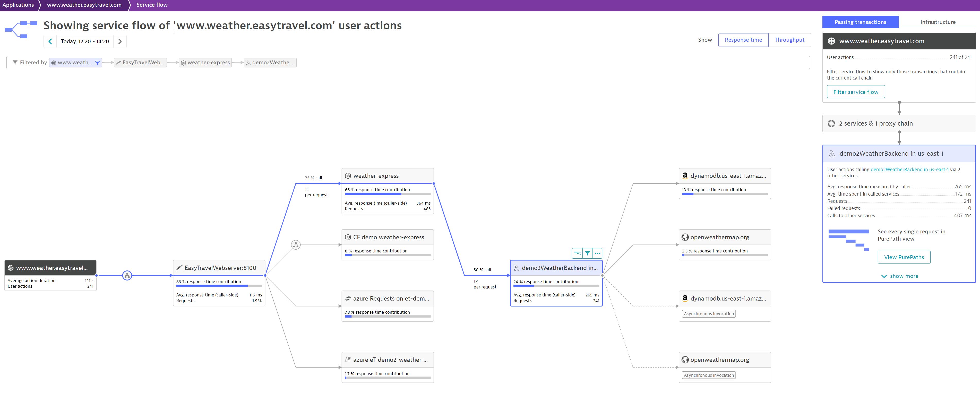Click the globe icon on www.weather.easytravel.com panel header
980x404 pixels.
point(832,41)
